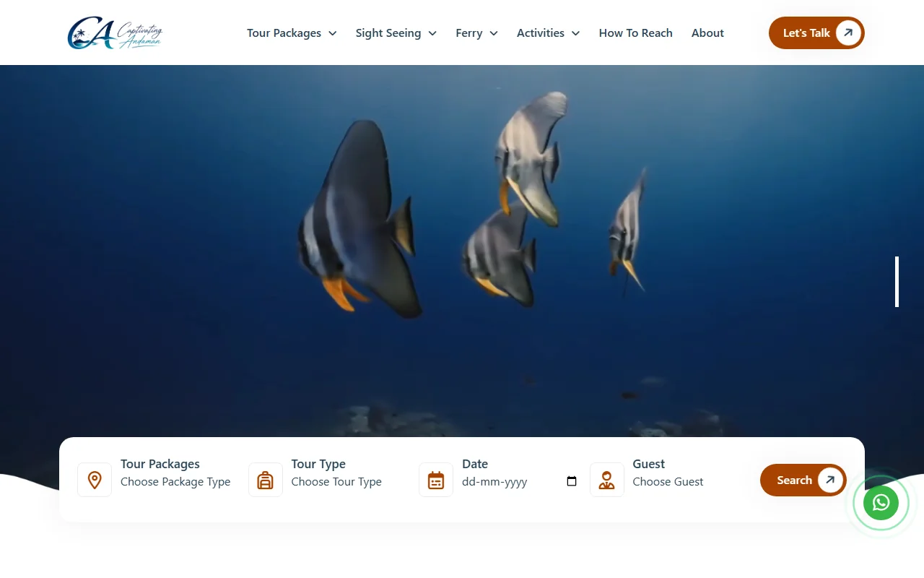This screenshot has height=578, width=924.
Task: Open Choose Tour Type dropdown
Action: tap(336, 482)
